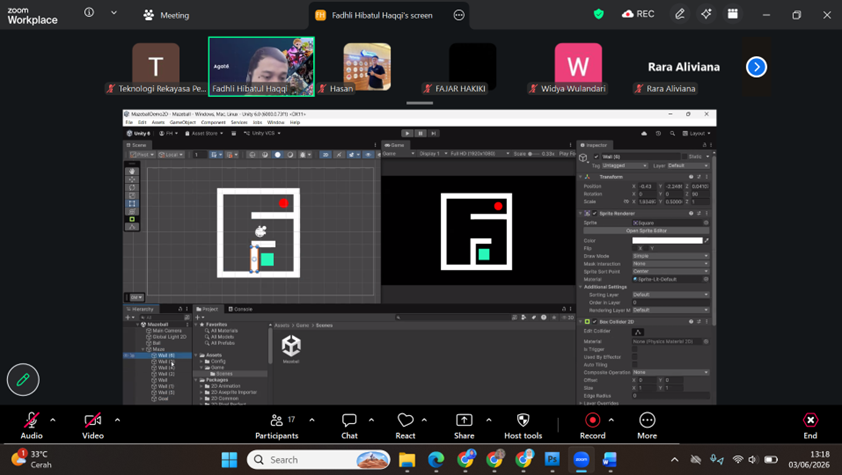Toggle Sprite Renderer enabled checkbox
This screenshot has width=842, height=475.
coord(594,214)
